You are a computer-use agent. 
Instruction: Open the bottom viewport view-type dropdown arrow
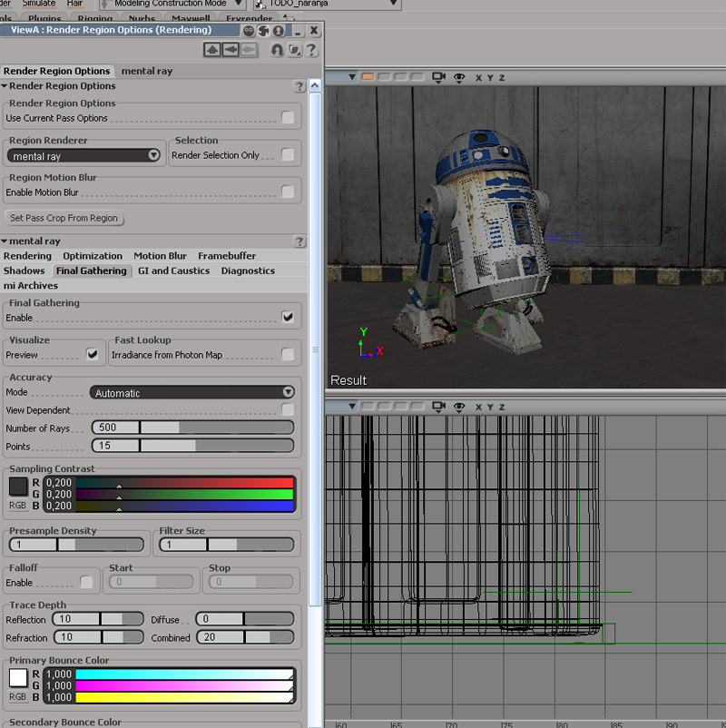[x=352, y=407]
